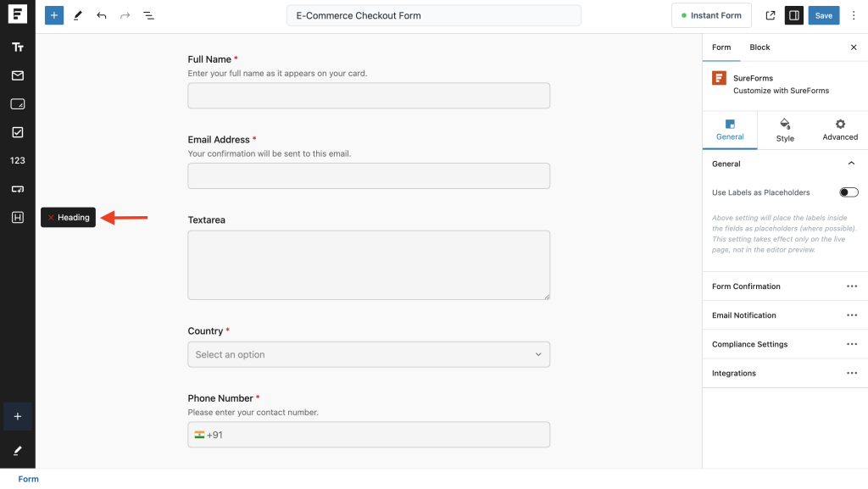
Task: Open the document overview list view
Action: (x=148, y=15)
